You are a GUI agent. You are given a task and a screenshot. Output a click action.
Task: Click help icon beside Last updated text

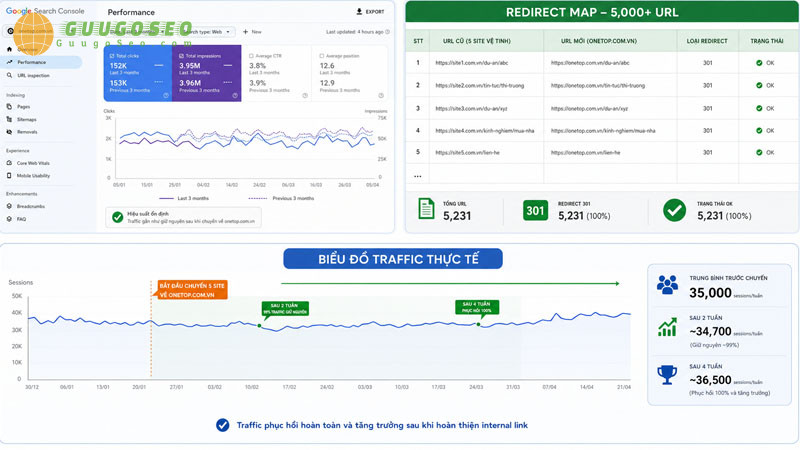(x=388, y=32)
